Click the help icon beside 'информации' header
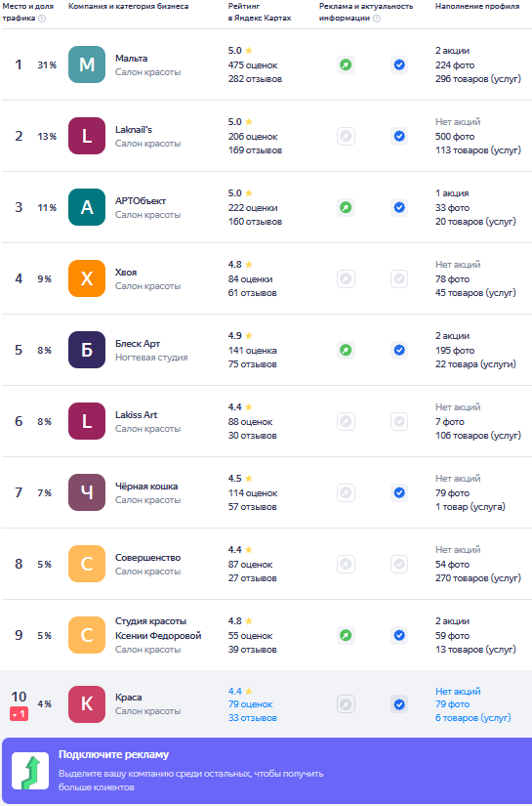The width and height of the screenshot is (532, 806). (377, 19)
